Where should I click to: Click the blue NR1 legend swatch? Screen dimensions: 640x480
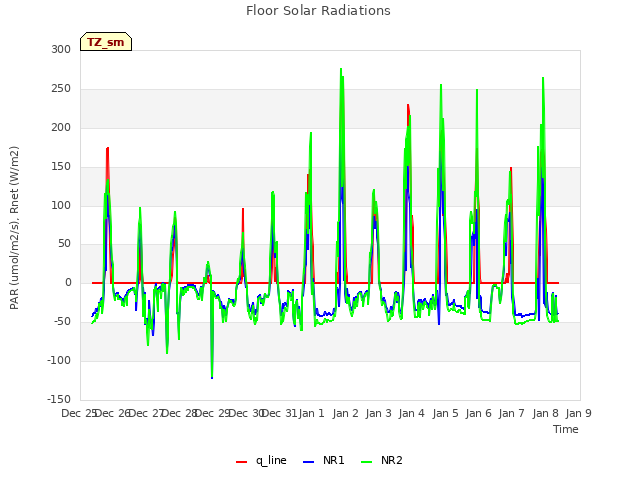[309, 462]
